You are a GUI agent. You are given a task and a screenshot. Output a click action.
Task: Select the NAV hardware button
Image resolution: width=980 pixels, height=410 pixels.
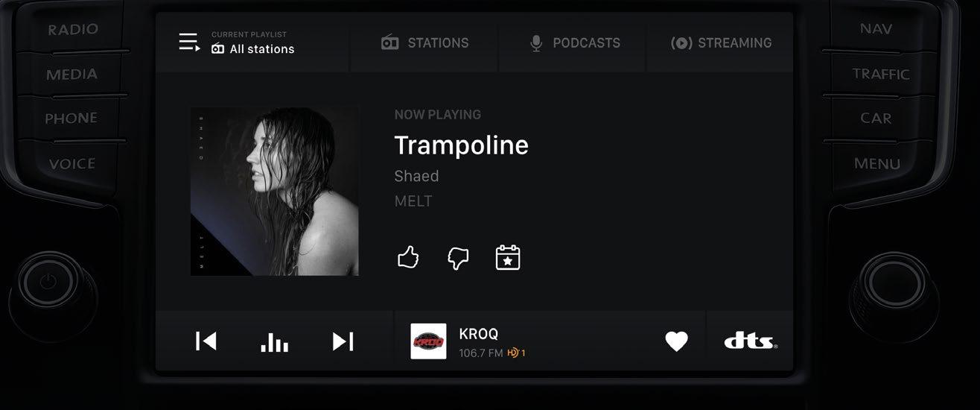pos(875,29)
